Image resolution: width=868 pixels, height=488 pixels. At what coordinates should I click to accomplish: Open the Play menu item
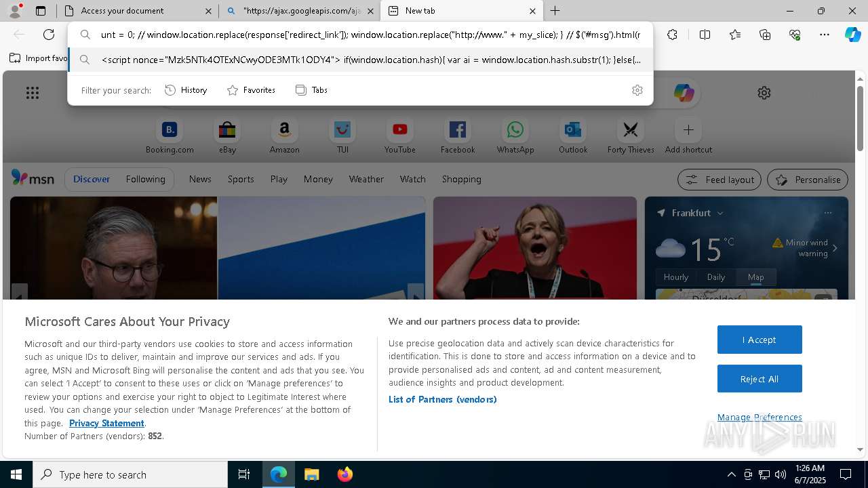click(x=279, y=179)
